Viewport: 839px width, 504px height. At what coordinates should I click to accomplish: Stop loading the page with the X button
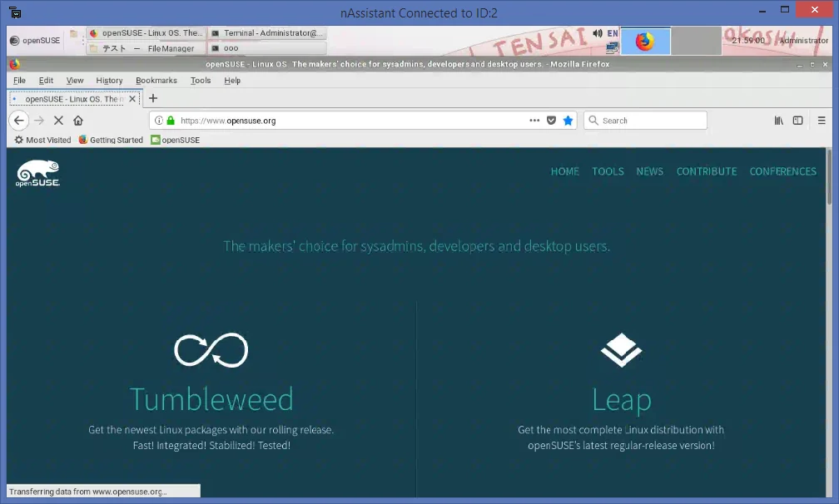(x=58, y=121)
